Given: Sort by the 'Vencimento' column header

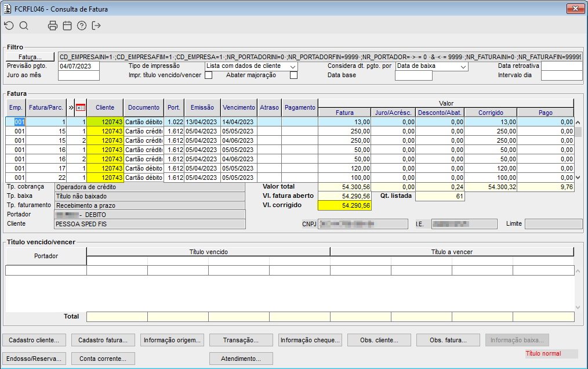Looking at the screenshot, I should click(238, 107).
